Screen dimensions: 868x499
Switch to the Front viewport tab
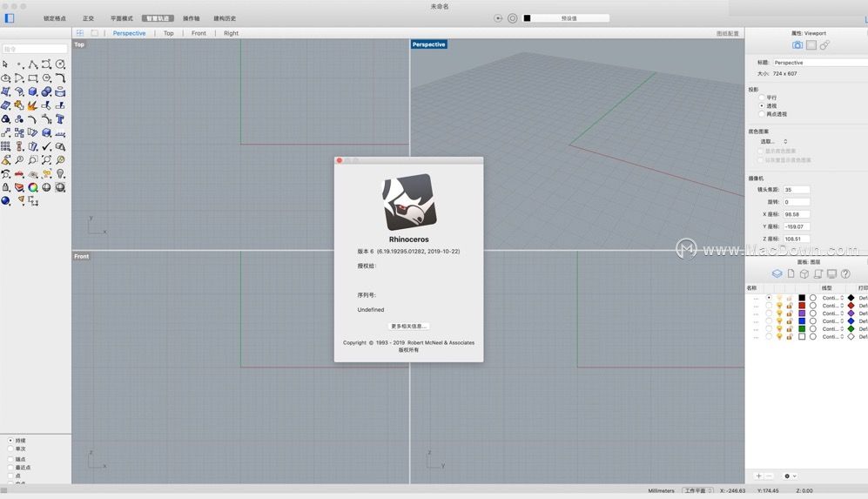pyautogui.click(x=198, y=33)
